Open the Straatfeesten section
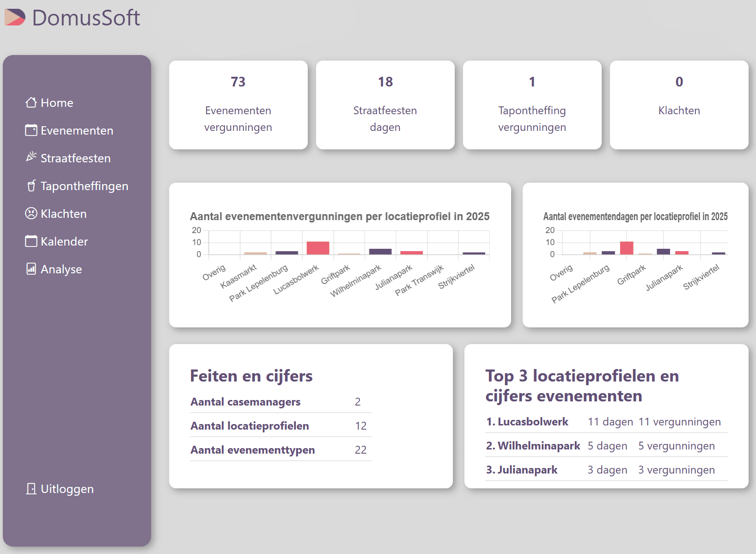This screenshot has width=756, height=554. [x=68, y=158]
